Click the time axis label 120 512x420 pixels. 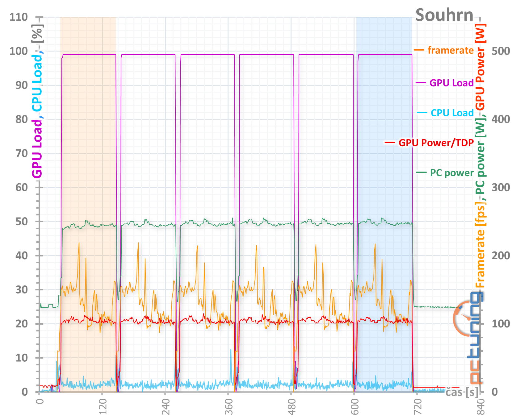tap(103, 407)
